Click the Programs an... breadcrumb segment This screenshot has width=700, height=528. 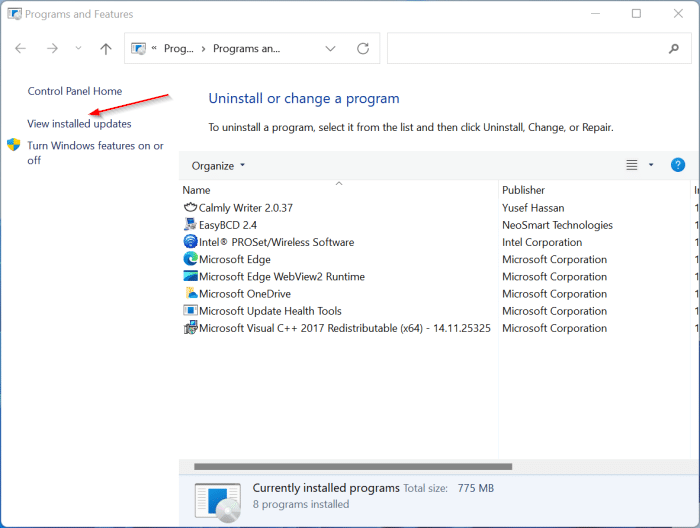pos(246,48)
